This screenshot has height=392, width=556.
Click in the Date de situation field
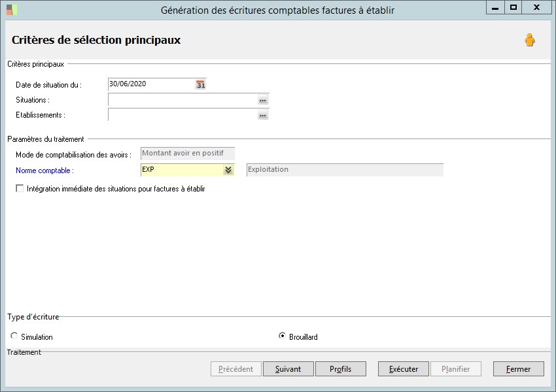point(150,84)
